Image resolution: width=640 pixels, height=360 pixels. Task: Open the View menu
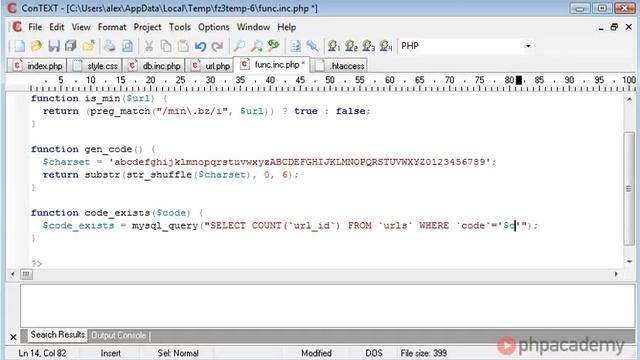(x=81, y=27)
